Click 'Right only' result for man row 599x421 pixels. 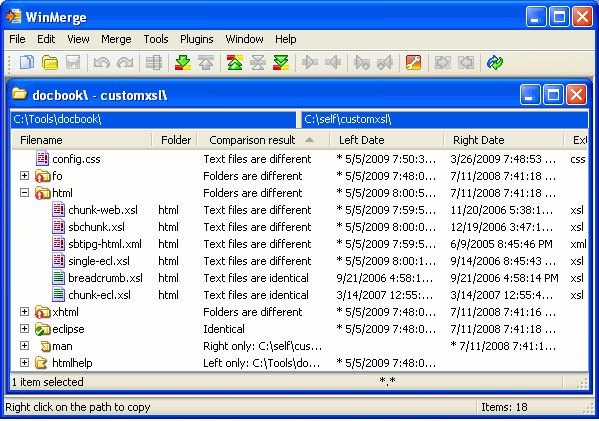pyautogui.click(x=262, y=346)
